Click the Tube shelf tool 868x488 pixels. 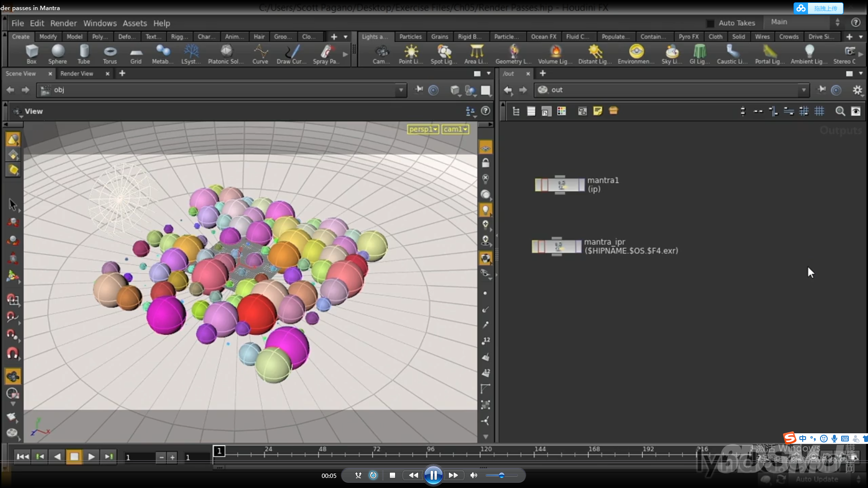pyautogui.click(x=84, y=54)
